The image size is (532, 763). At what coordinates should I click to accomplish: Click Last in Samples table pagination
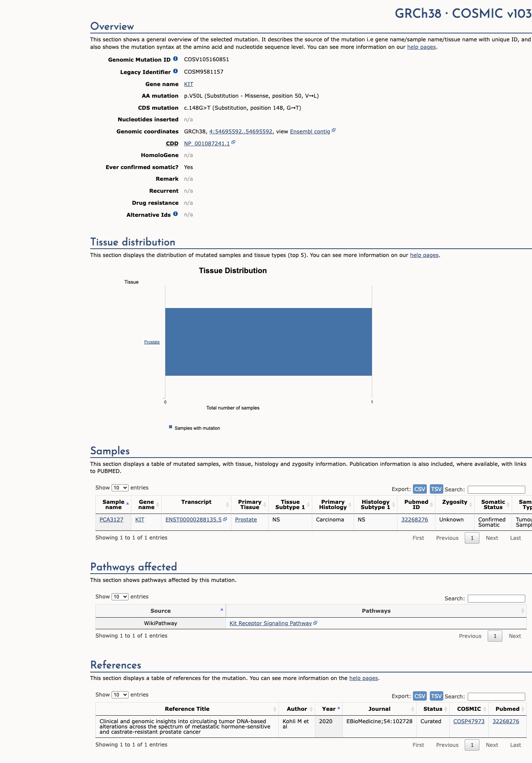[x=515, y=538]
